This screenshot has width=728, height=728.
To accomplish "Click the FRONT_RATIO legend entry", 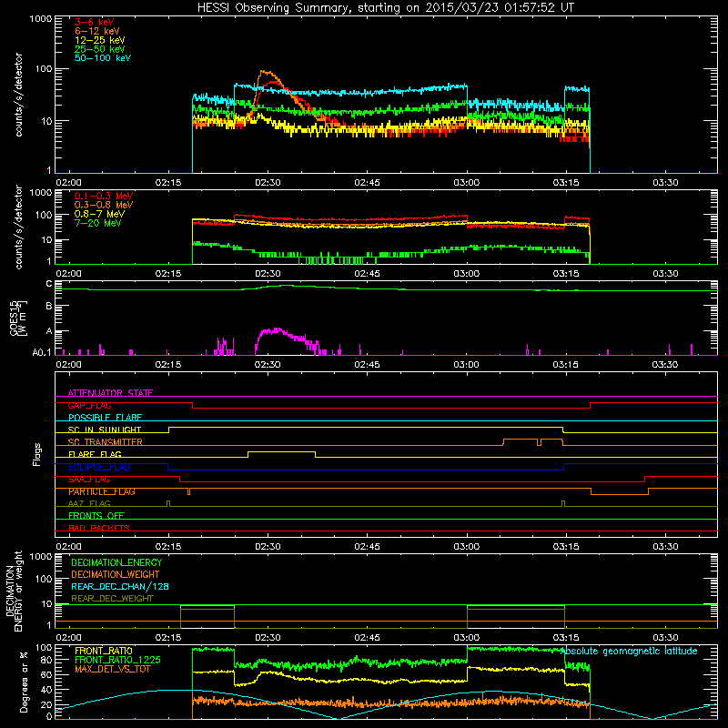I will 104,651.
